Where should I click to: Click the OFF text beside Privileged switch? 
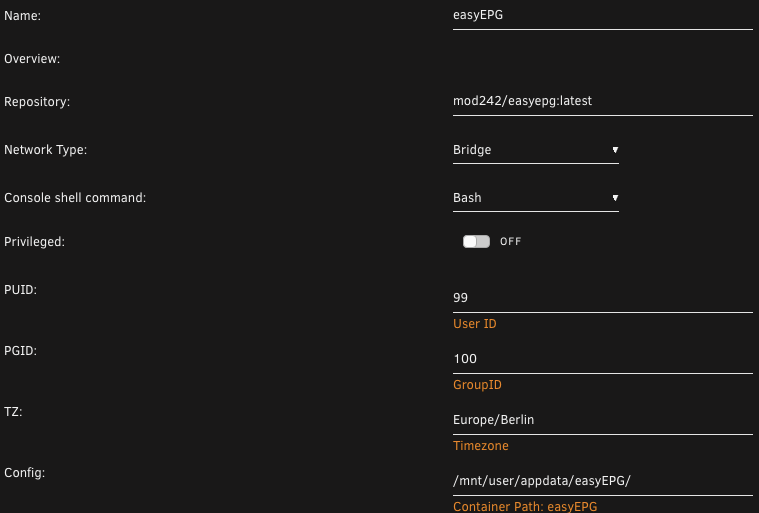[510, 241]
